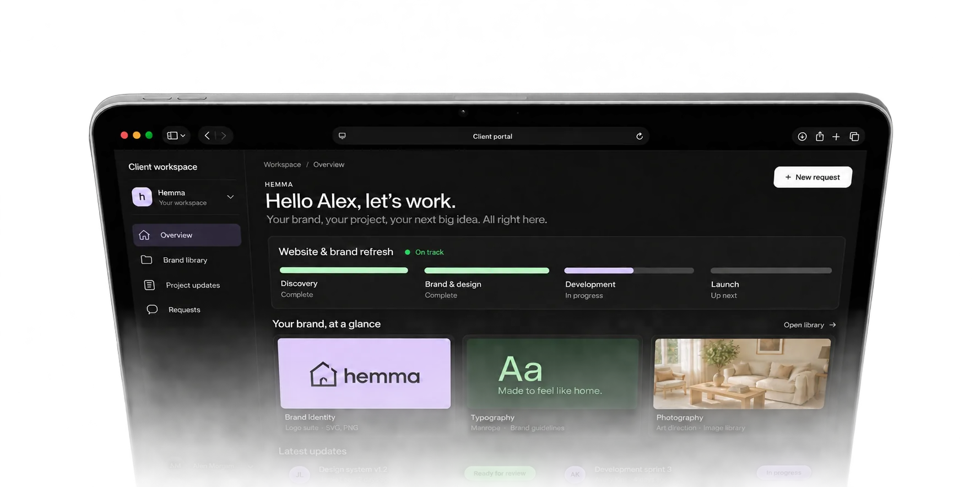Click the monitor site icon in the address bar
Image resolution: width=980 pixels, height=487 pixels.
342,136
